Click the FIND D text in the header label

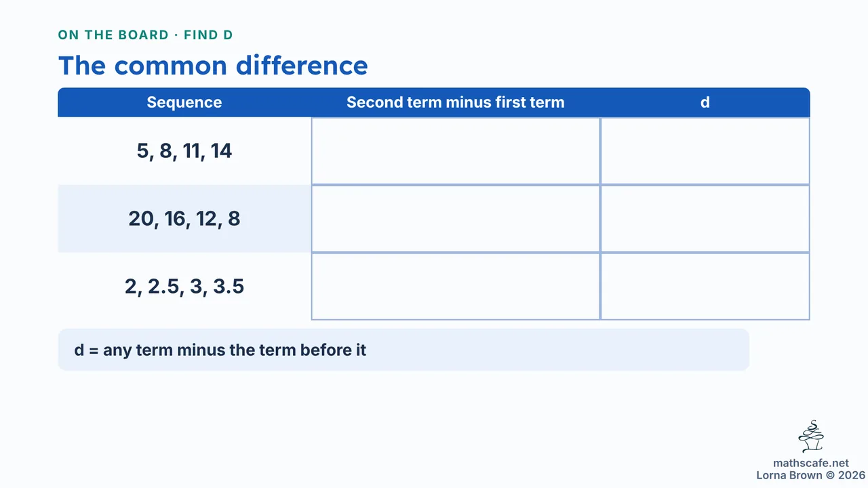click(208, 35)
